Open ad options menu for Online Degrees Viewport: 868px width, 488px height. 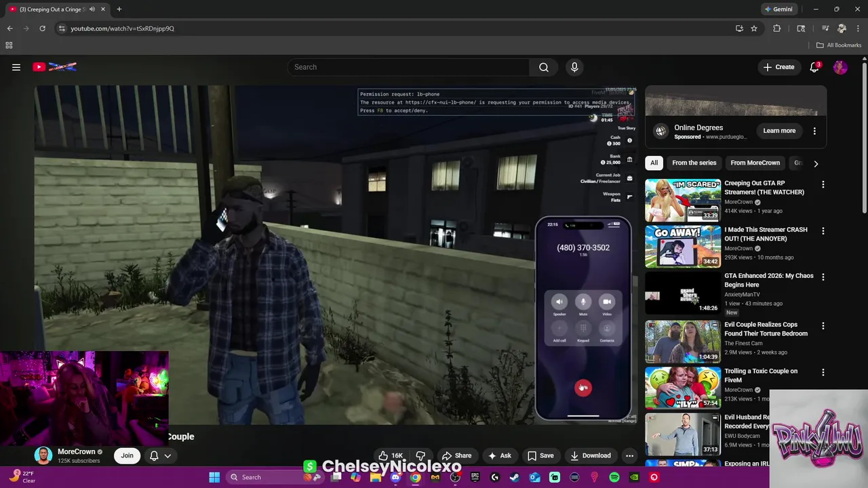click(x=814, y=131)
